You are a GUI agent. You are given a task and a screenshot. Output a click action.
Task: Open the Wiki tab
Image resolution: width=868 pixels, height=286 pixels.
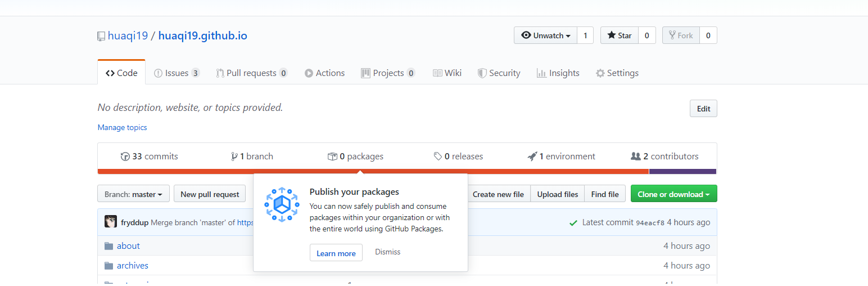(x=447, y=73)
